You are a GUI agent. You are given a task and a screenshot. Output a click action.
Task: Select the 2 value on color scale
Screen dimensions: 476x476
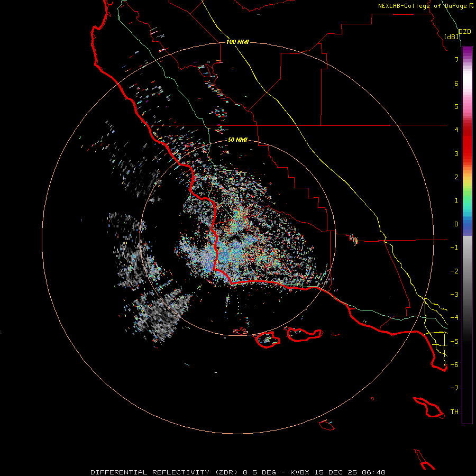point(456,177)
